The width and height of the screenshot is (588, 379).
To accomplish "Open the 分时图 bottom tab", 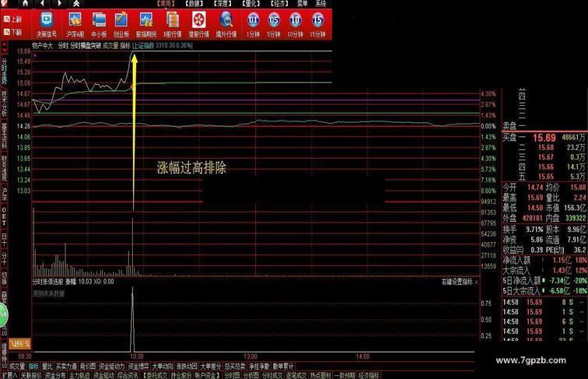I will (x=232, y=375).
